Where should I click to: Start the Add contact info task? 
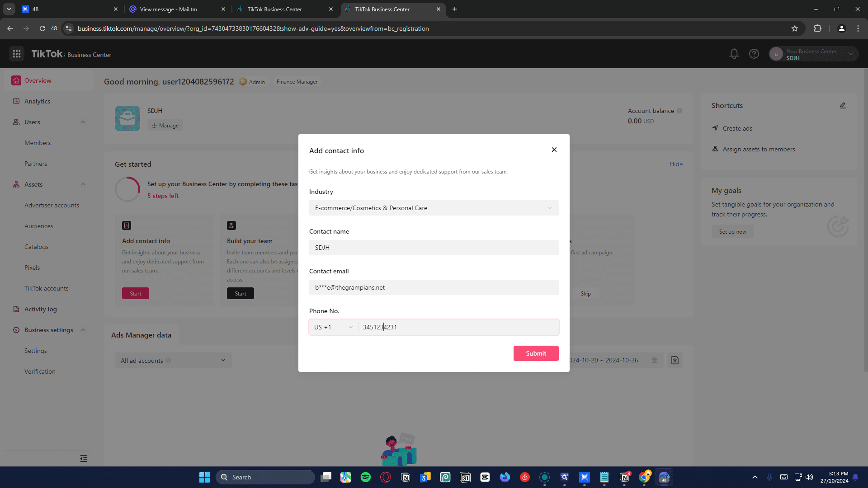pos(136,293)
